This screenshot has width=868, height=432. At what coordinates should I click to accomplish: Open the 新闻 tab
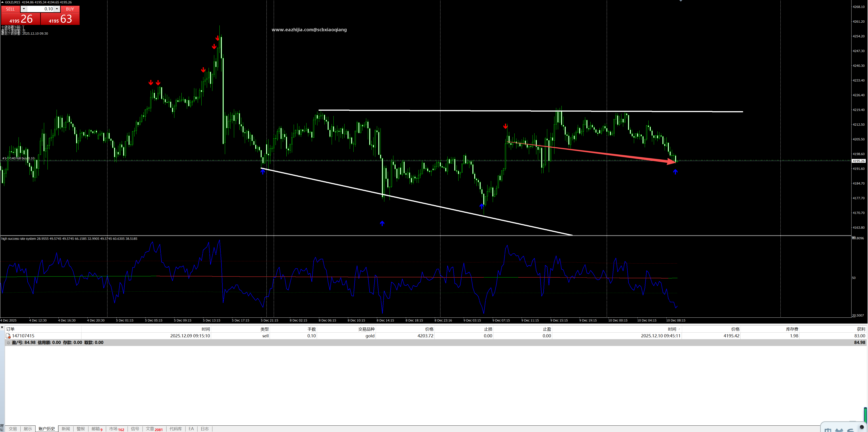pos(66,429)
